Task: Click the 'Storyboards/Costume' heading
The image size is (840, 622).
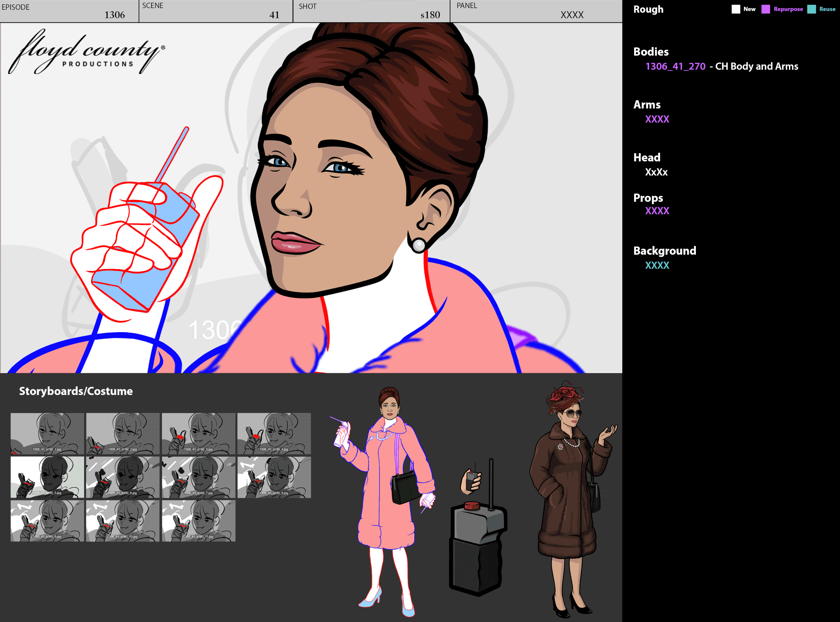Action: (x=76, y=391)
